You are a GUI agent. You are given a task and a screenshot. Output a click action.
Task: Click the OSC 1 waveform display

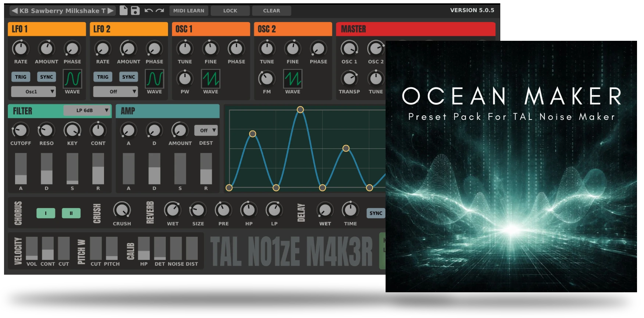point(211,79)
